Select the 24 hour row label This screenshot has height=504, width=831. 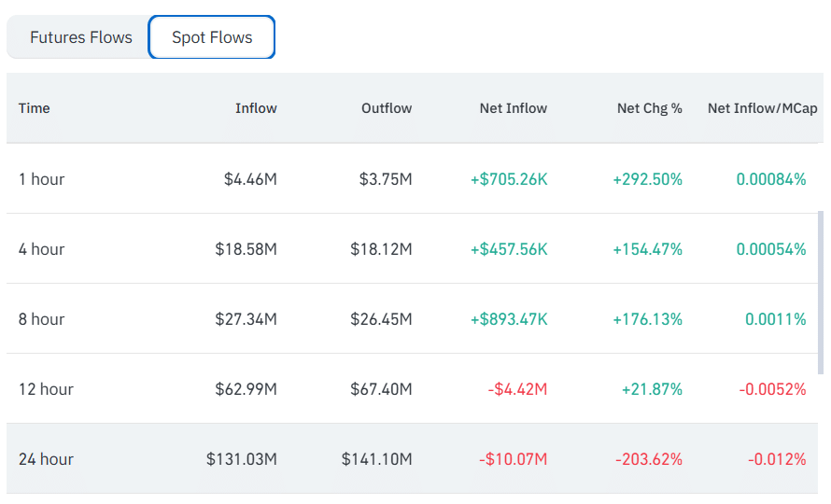click(46, 459)
